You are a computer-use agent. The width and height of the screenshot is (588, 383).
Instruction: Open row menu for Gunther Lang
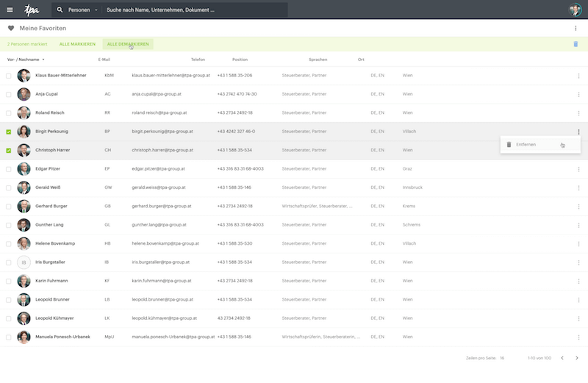click(x=578, y=225)
